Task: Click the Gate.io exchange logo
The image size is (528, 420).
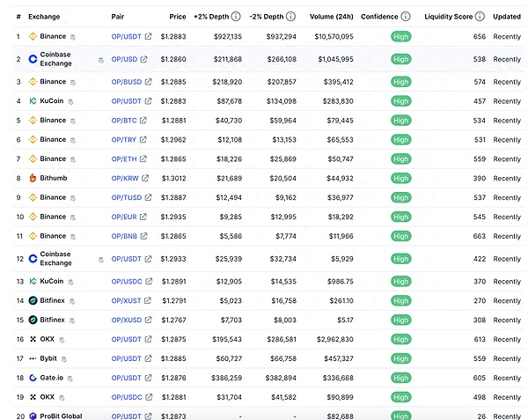Action: point(33,378)
